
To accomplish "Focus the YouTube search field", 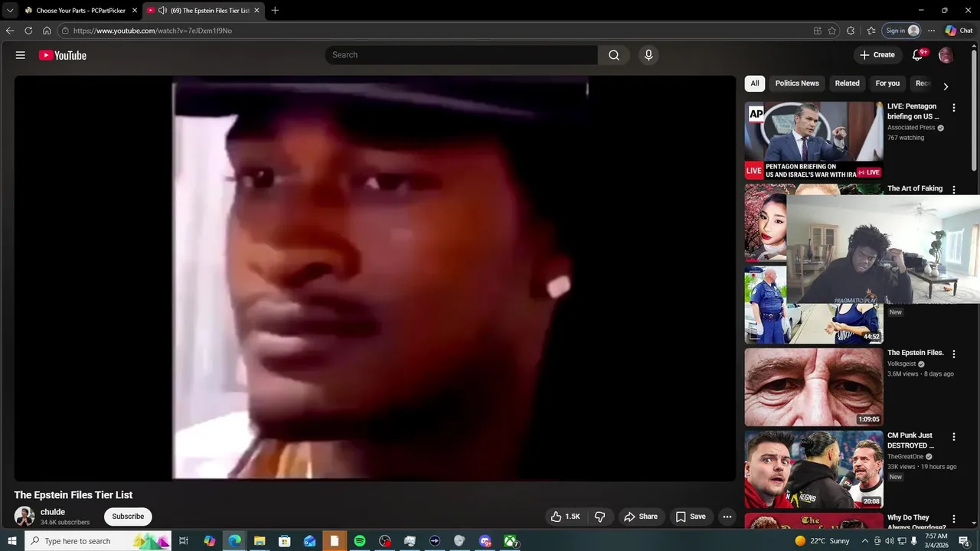I will point(462,55).
